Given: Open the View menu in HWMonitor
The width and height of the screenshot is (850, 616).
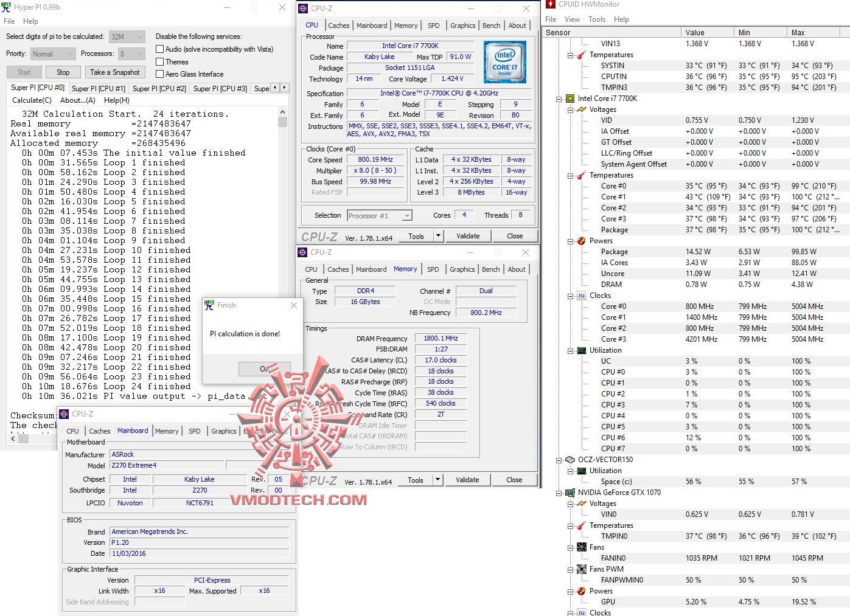Looking at the screenshot, I should pos(572,19).
